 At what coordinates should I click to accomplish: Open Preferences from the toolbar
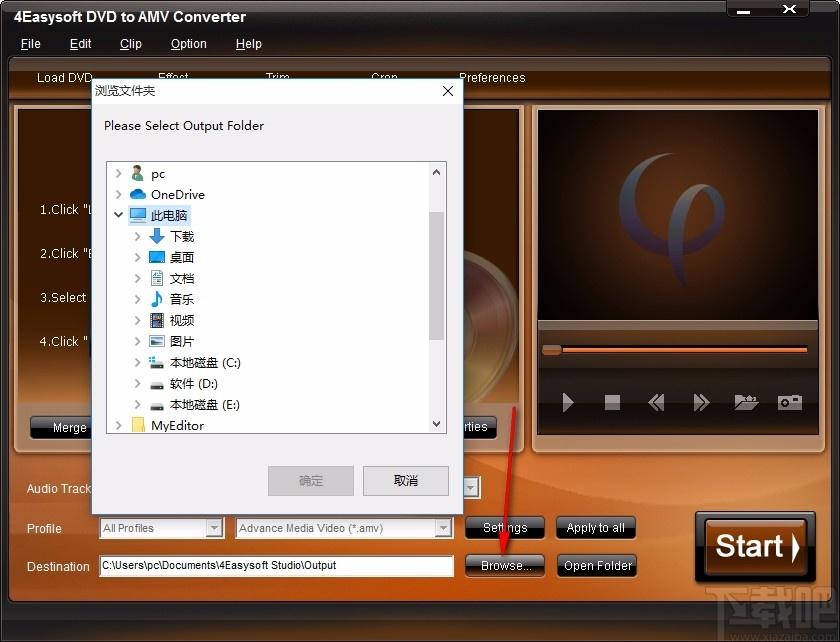(x=492, y=78)
